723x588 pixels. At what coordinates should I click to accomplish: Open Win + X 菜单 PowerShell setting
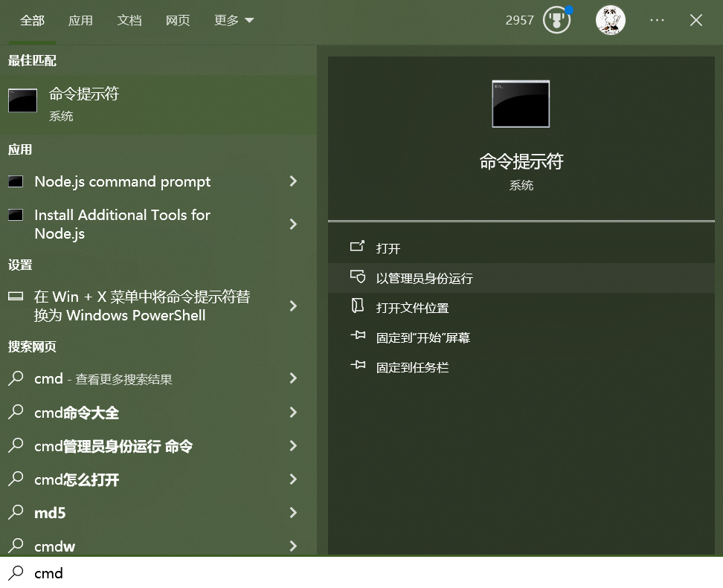158,306
